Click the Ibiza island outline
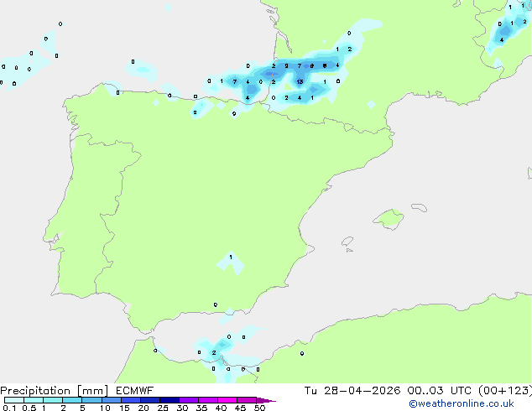The image size is (532, 411). (347, 242)
